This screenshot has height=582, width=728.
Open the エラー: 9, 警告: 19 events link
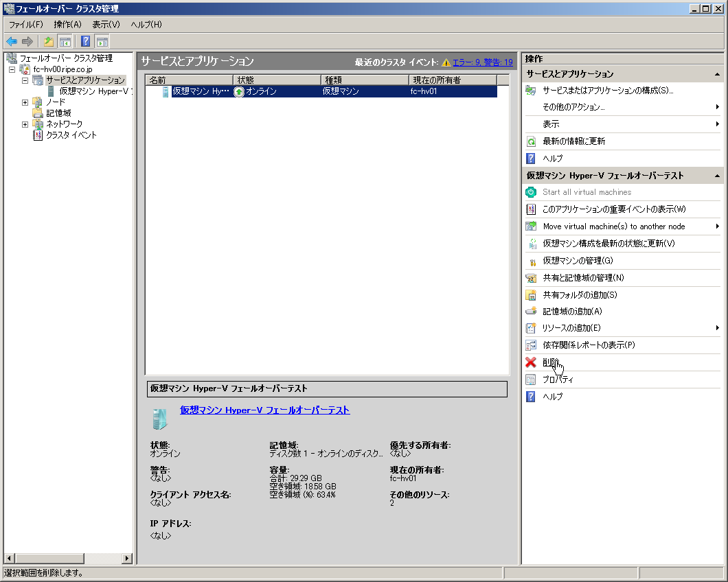[483, 62]
